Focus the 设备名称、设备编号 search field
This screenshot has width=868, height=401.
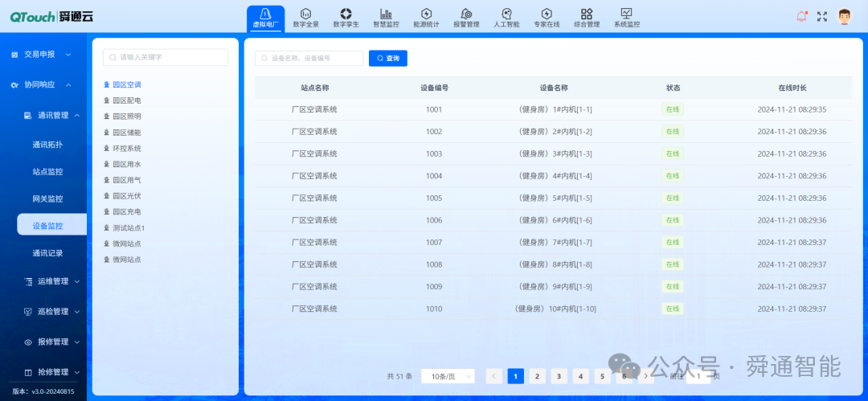click(x=309, y=58)
